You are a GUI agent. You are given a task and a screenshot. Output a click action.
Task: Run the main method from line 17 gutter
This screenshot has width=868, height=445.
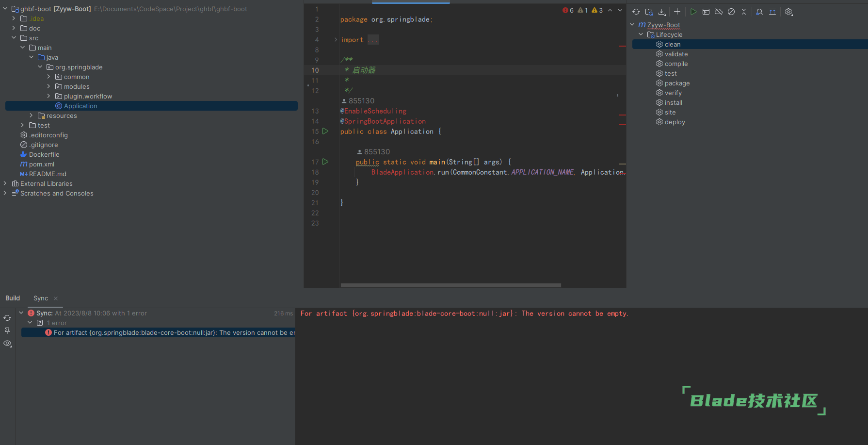click(x=325, y=162)
